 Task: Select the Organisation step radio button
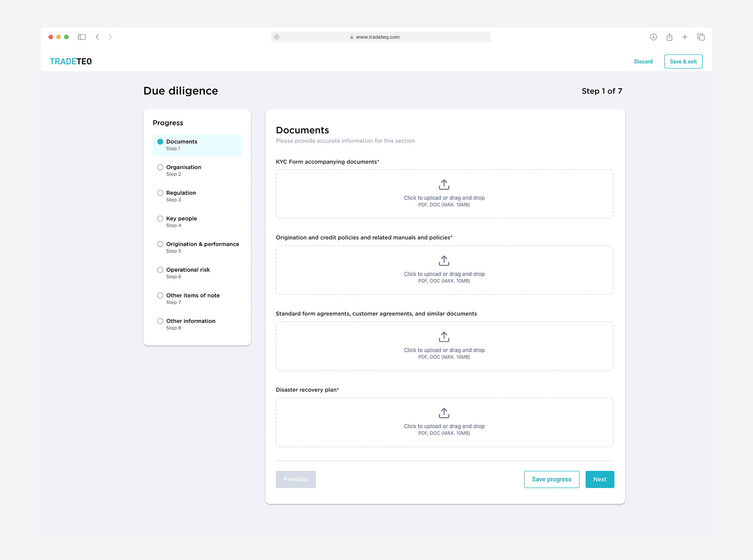[160, 168]
